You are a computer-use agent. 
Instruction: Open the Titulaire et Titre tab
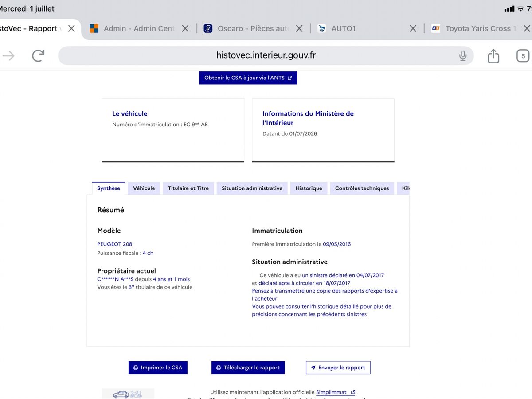(188, 188)
